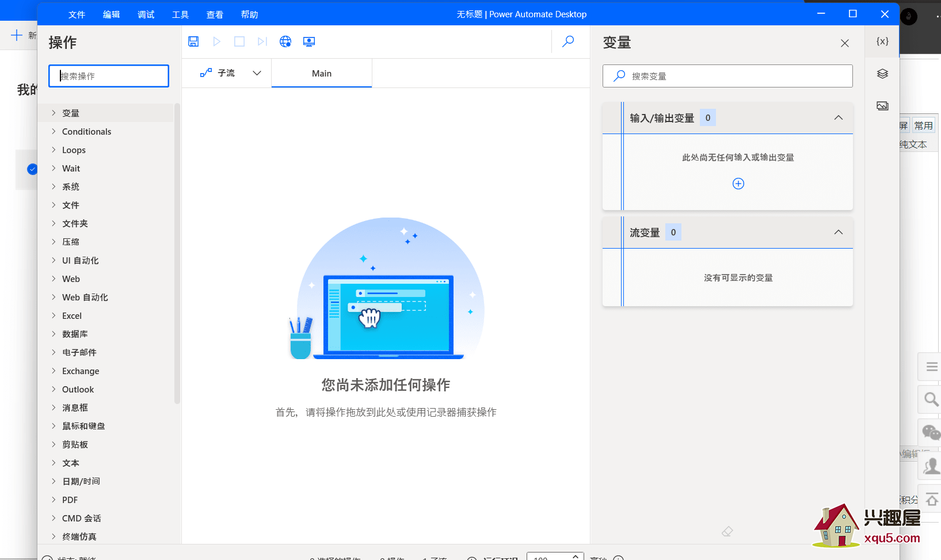Expand the UI 自动化 action group
Screen dimensions: 941x560
[54, 260]
